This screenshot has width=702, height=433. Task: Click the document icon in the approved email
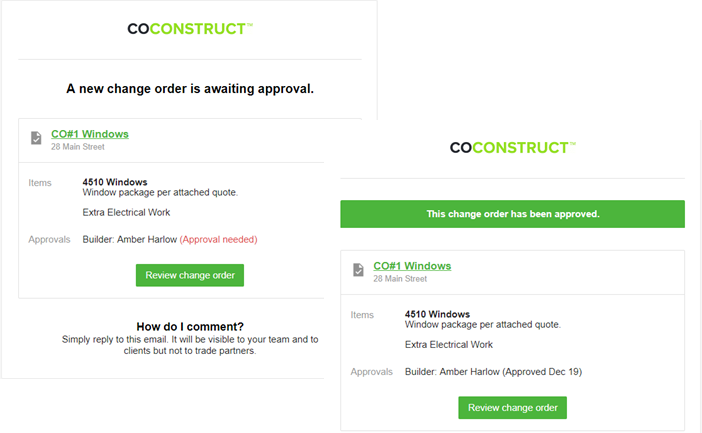[x=359, y=270]
